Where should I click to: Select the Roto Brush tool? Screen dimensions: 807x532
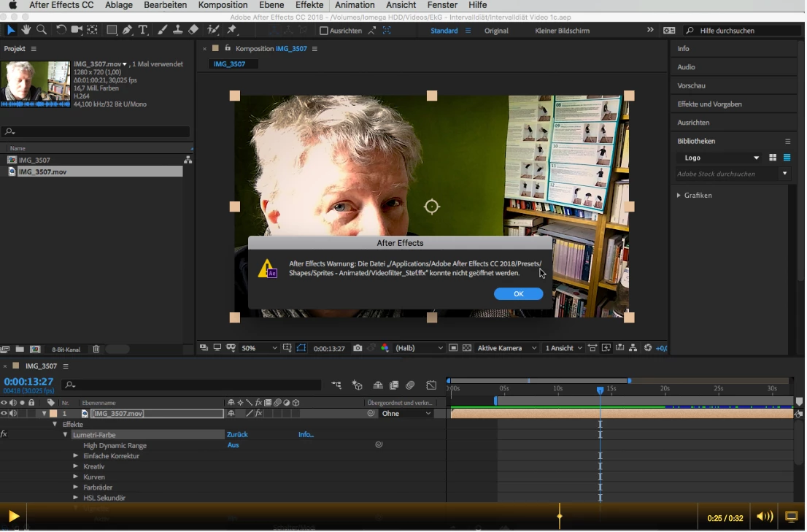(x=212, y=30)
